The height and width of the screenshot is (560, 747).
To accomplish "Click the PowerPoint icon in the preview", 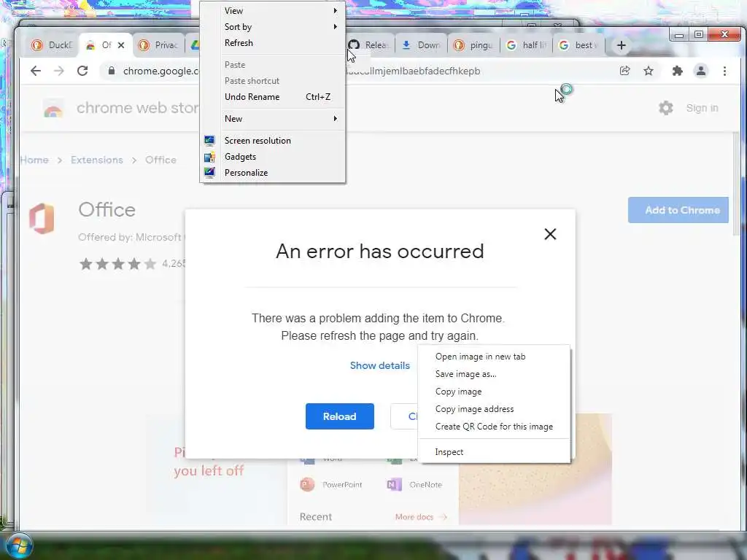I will 307,484.
